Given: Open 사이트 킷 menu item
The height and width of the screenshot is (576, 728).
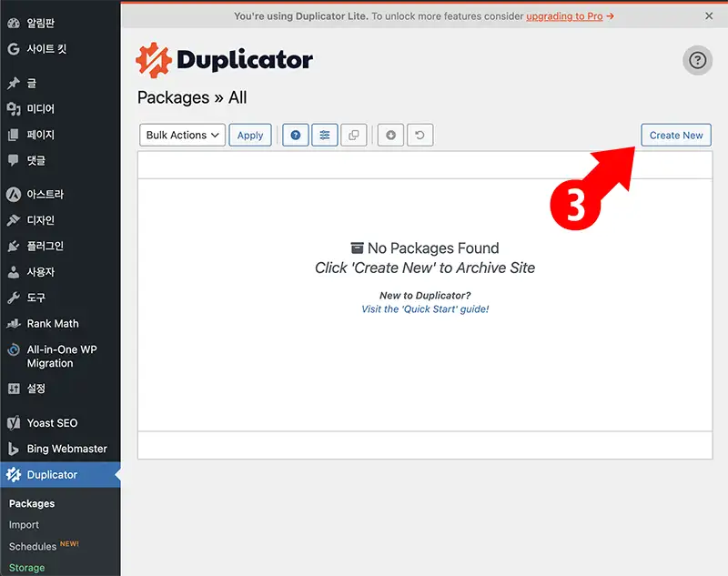Looking at the screenshot, I should [x=60, y=49].
